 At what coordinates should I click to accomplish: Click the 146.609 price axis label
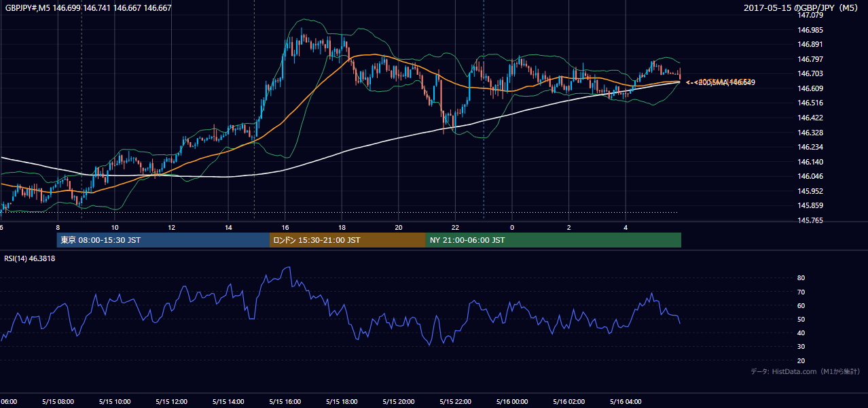810,88
